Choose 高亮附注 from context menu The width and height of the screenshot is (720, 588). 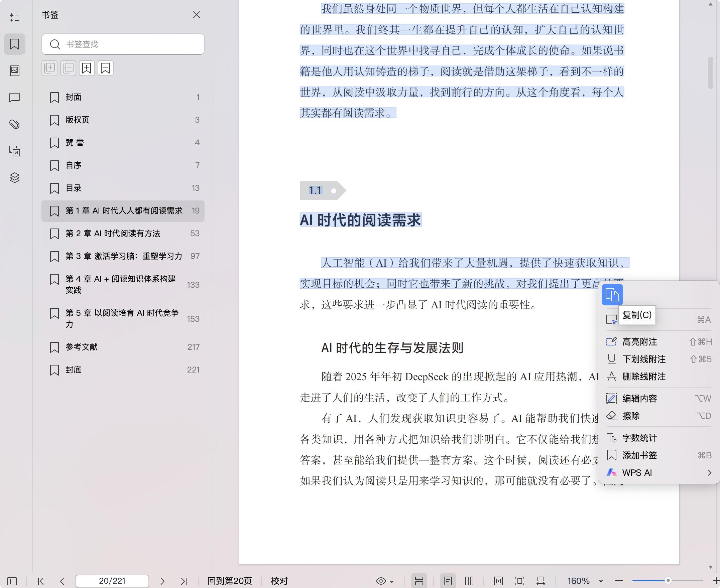click(659, 342)
